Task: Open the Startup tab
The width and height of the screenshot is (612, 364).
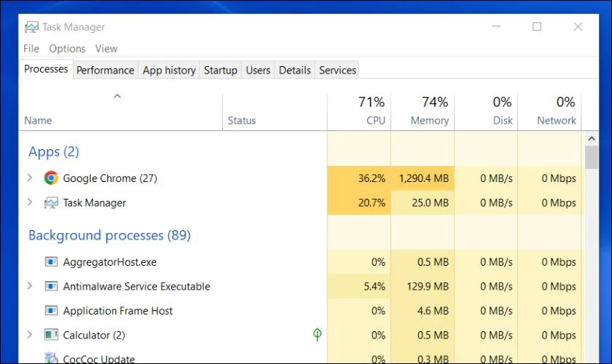Action: click(221, 70)
